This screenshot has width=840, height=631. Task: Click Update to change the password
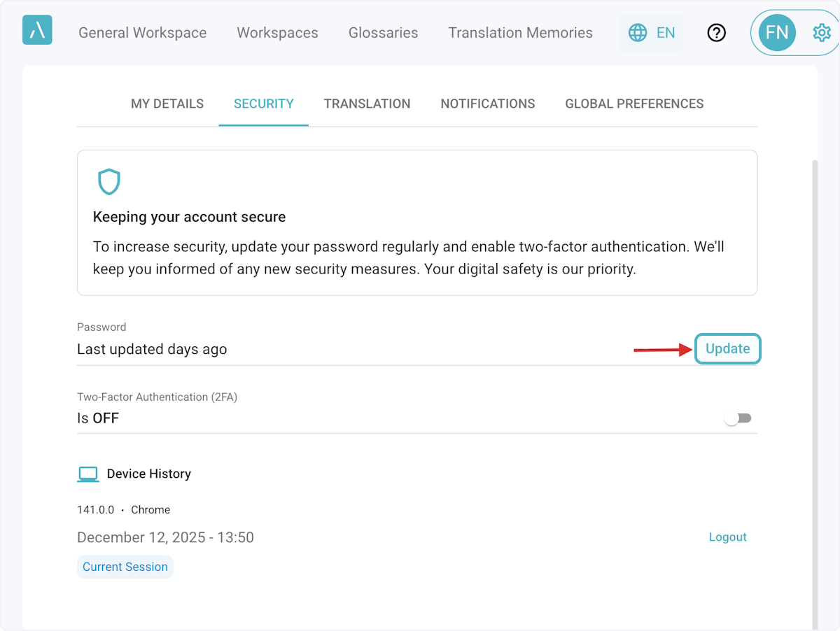(727, 348)
